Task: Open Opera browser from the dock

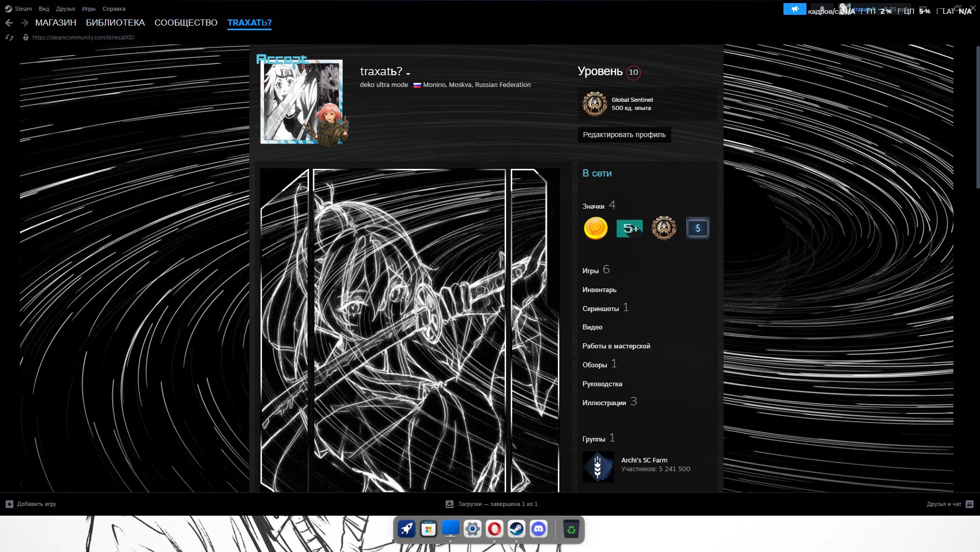Action: (x=494, y=528)
